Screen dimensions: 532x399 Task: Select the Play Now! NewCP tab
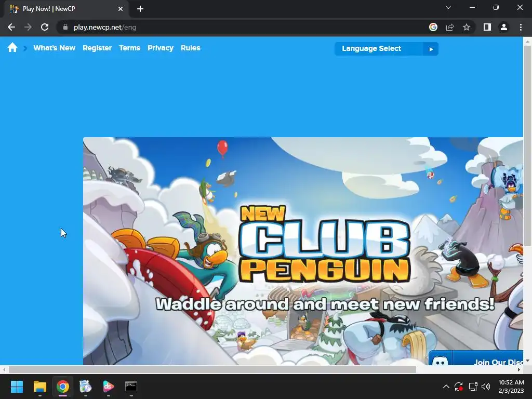[x=66, y=9]
